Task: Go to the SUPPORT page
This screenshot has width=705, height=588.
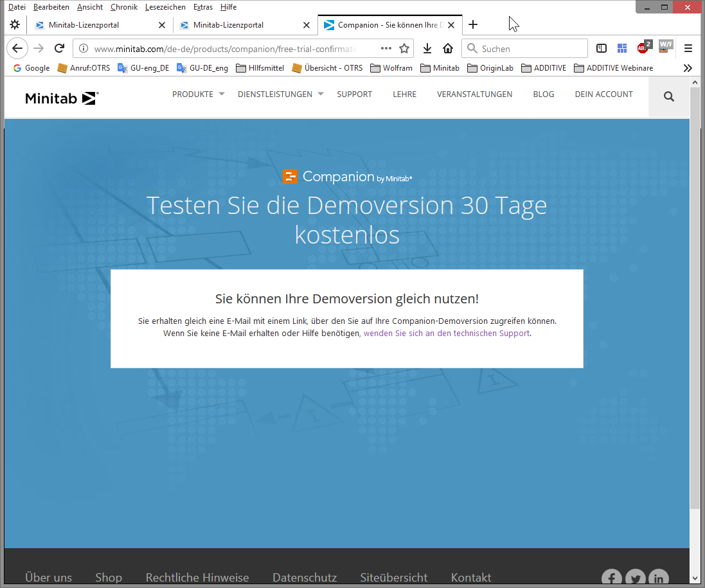Action: 354,94
